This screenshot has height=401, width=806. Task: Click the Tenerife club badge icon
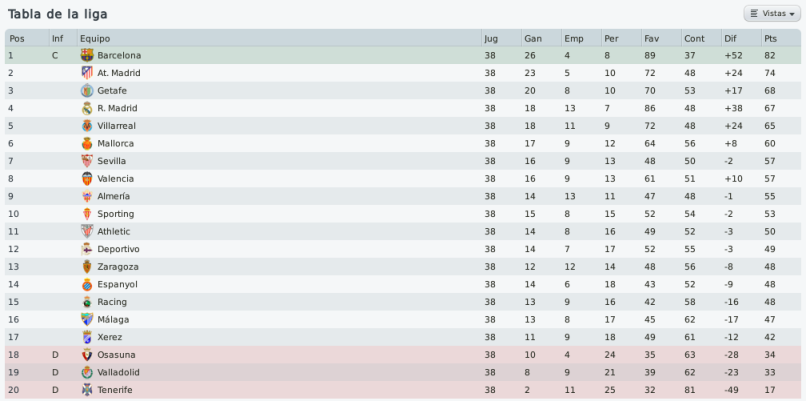click(87, 390)
